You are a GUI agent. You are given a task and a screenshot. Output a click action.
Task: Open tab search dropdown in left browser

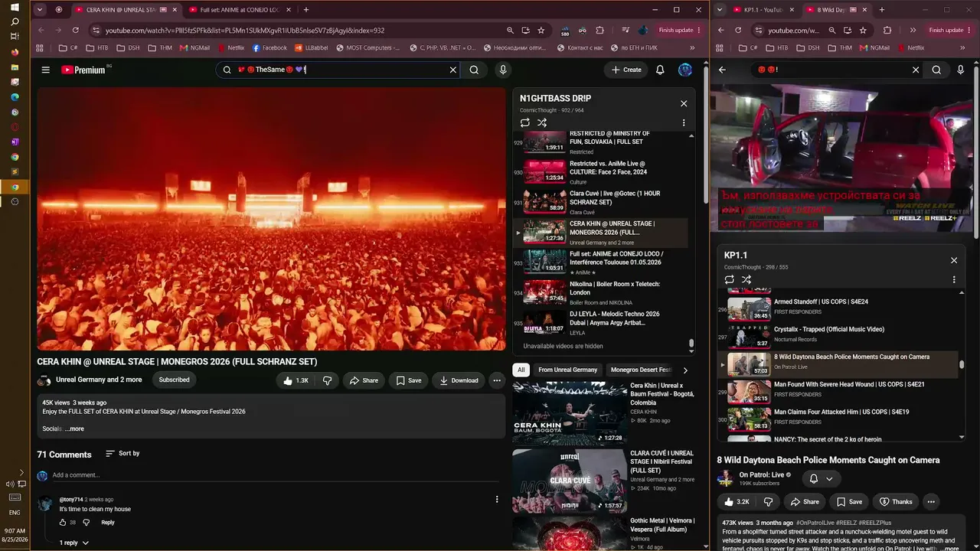[39, 10]
